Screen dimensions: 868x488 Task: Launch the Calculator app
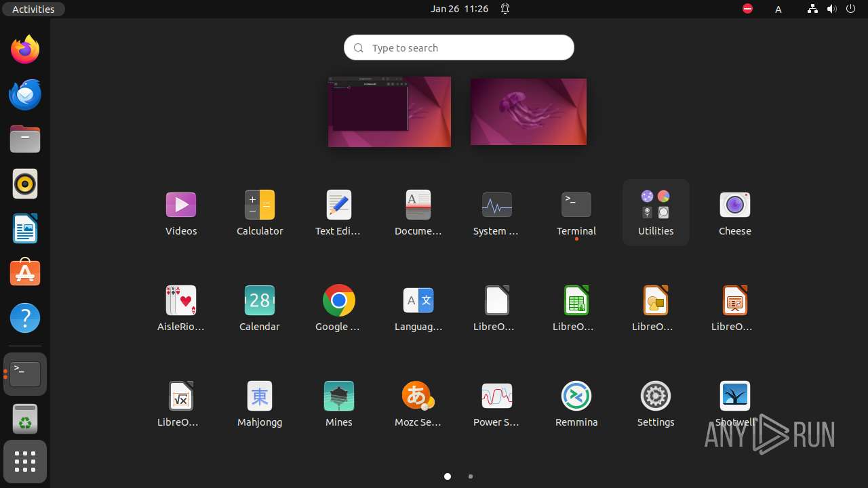tap(260, 212)
